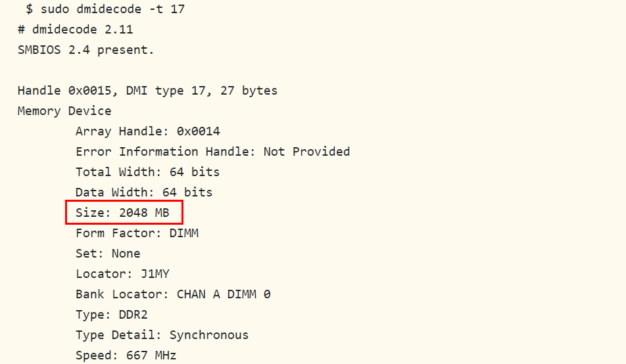Click the "Total Width: 64 bits" line
This screenshot has height=364, width=626.
[148, 172]
